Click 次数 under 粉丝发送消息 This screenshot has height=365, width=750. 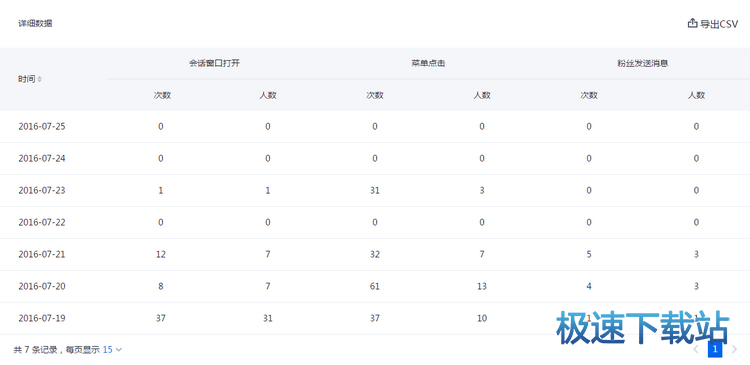(589, 95)
